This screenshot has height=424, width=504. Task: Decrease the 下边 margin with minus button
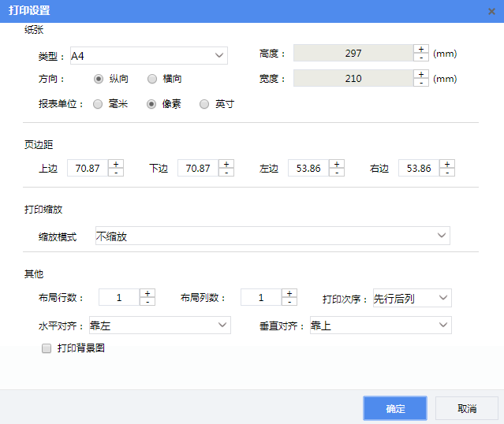(226, 173)
